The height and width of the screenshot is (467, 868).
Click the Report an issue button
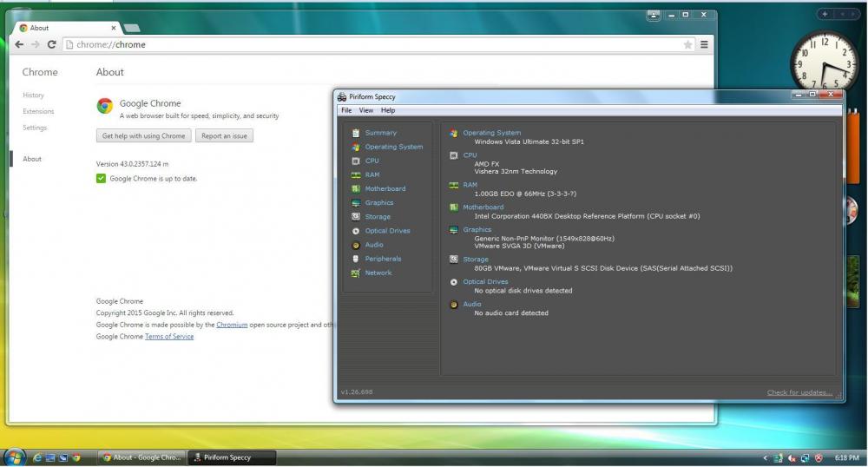(224, 135)
